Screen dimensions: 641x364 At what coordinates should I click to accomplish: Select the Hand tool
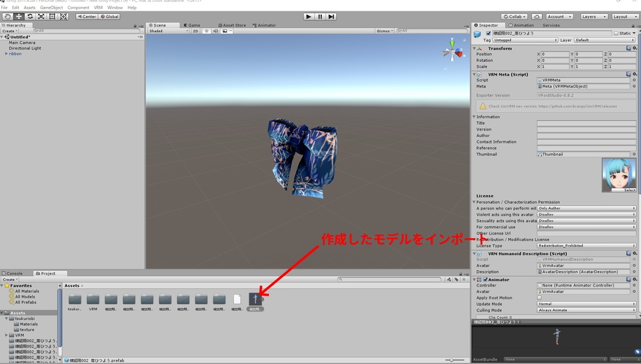[x=8, y=16]
